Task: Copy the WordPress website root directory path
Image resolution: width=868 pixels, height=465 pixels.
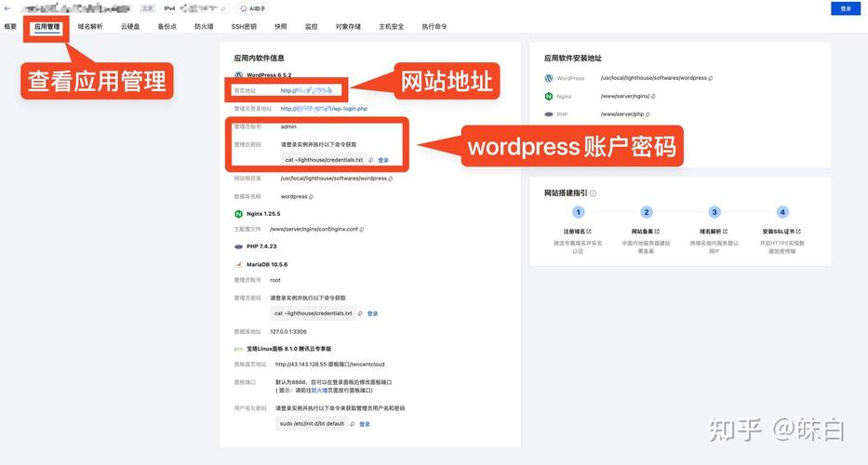Action: [x=389, y=178]
